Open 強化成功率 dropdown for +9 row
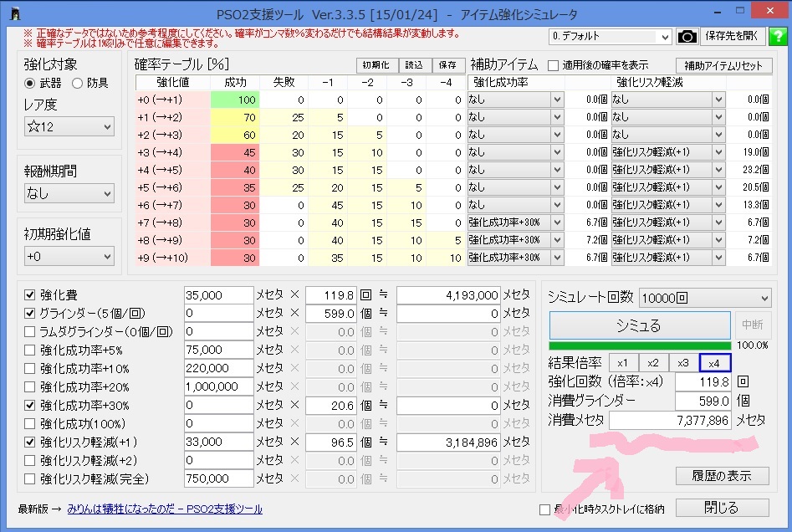 514,258
